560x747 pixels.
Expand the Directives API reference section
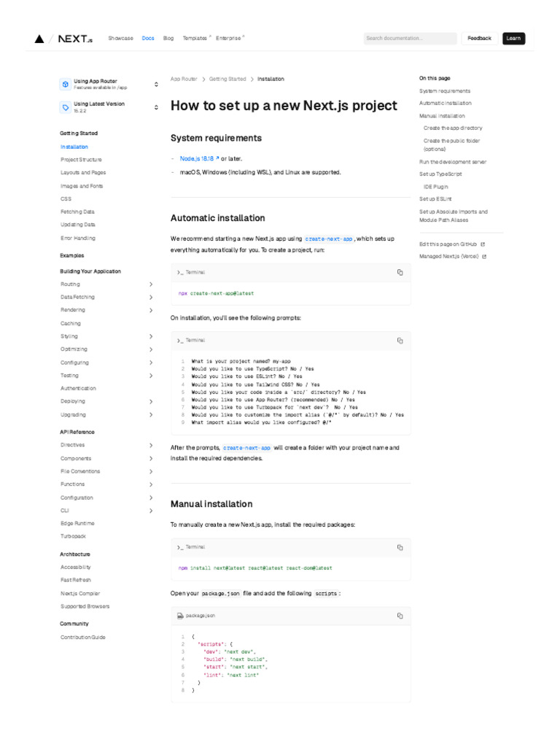pos(151,445)
